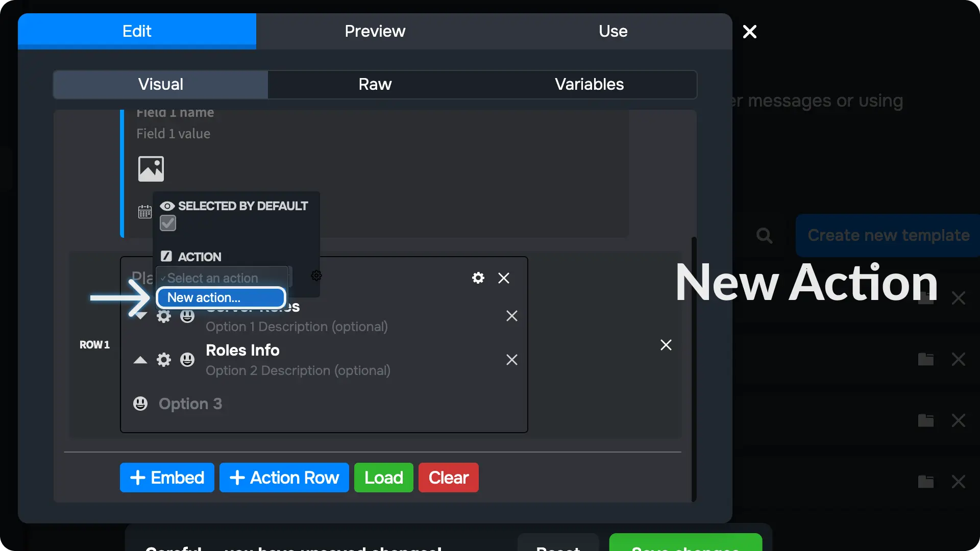Viewport: 980px width, 551px height.
Task: Add a new Action Row
Action: 284,478
